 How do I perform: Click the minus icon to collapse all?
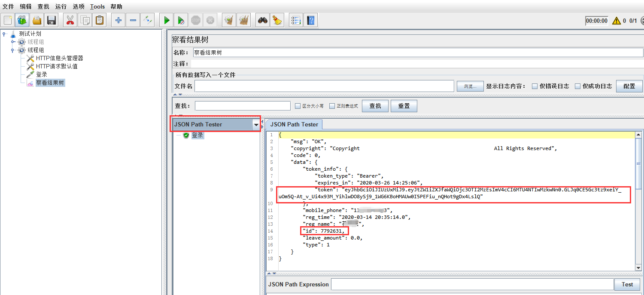133,20
